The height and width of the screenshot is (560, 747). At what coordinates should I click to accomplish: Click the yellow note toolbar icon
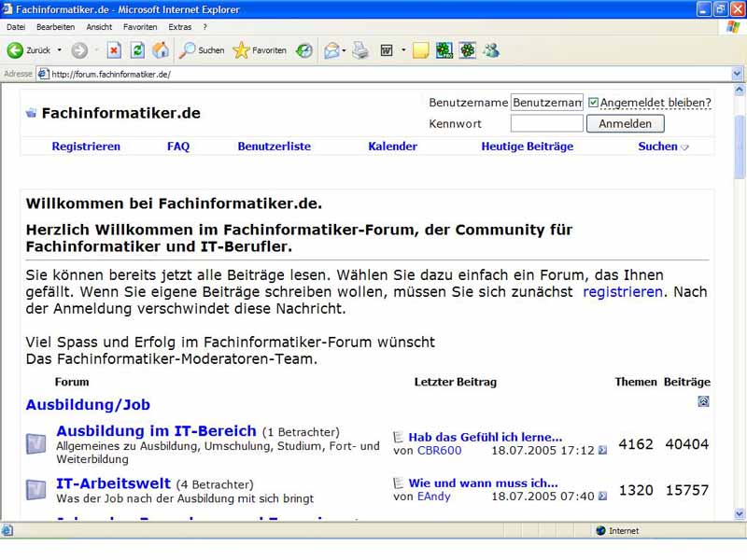[420, 50]
